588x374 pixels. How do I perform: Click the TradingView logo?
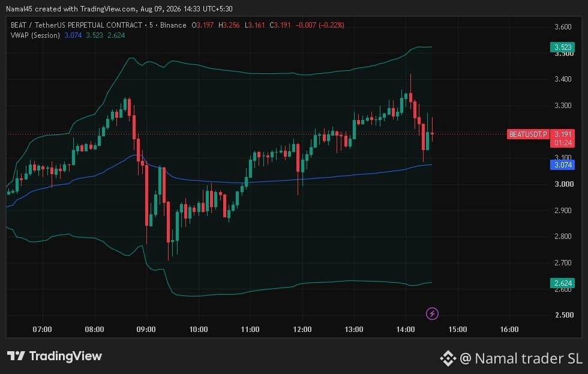pos(55,356)
